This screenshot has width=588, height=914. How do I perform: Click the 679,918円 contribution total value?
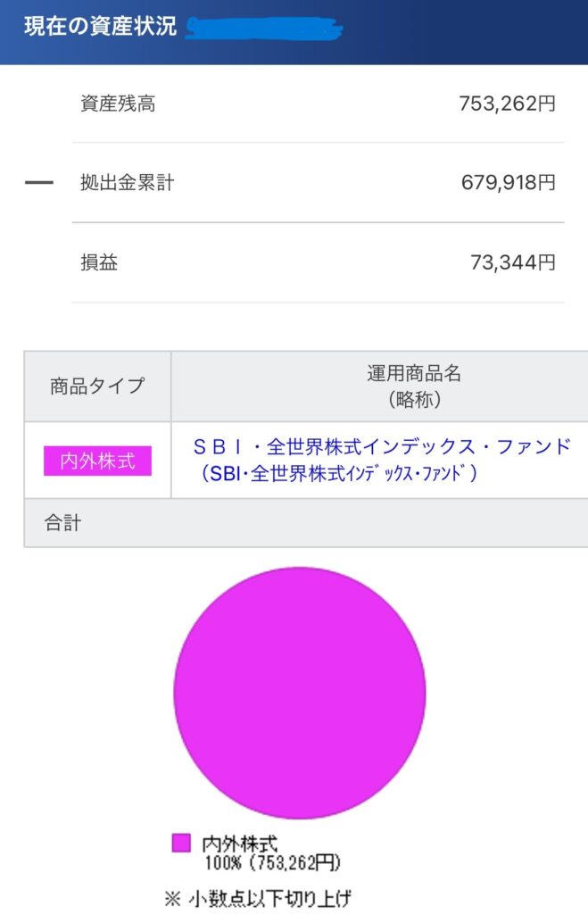click(509, 182)
